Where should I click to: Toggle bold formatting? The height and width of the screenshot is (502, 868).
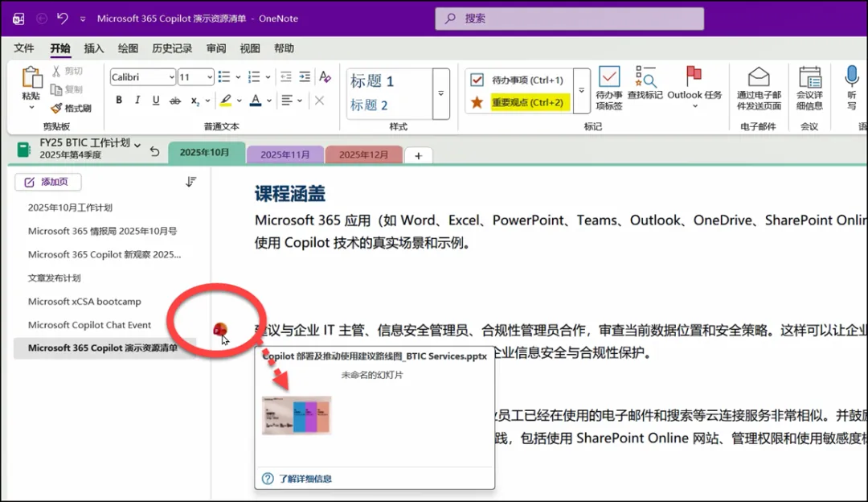click(119, 101)
